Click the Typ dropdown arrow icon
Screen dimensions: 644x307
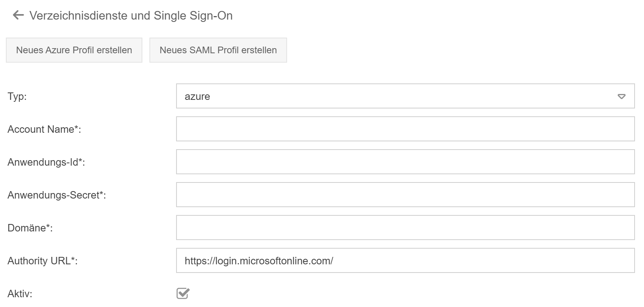click(x=621, y=96)
